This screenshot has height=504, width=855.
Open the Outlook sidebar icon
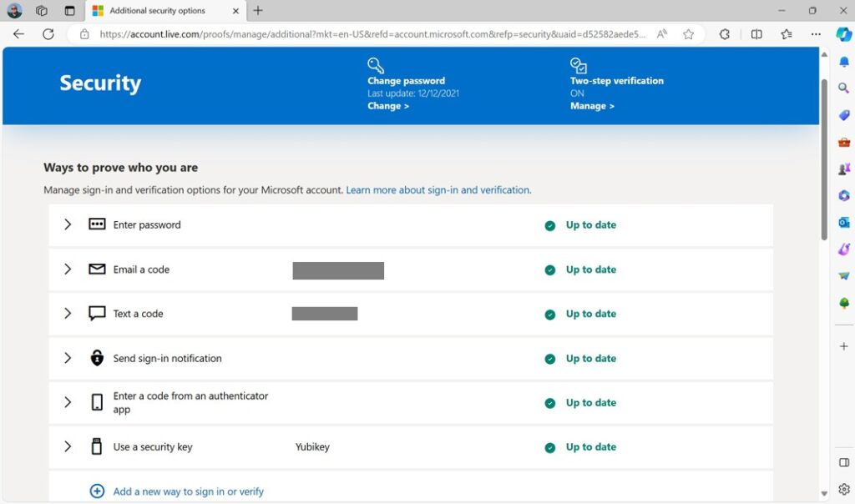click(842, 222)
